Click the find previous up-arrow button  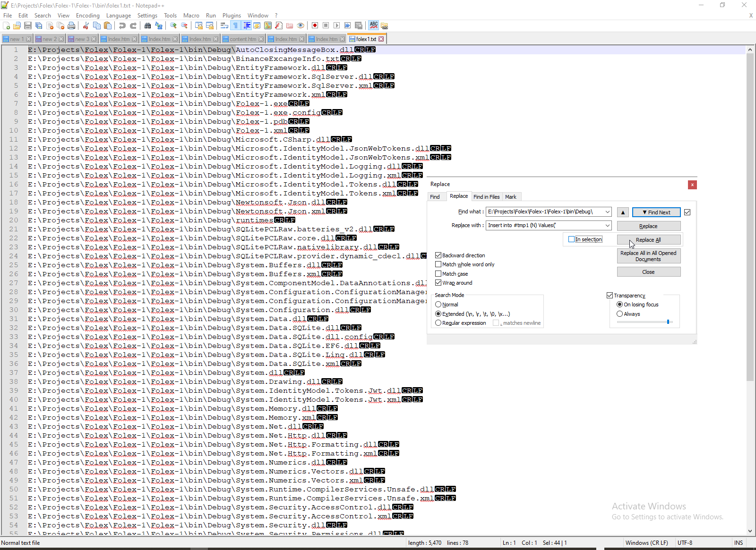coord(623,212)
